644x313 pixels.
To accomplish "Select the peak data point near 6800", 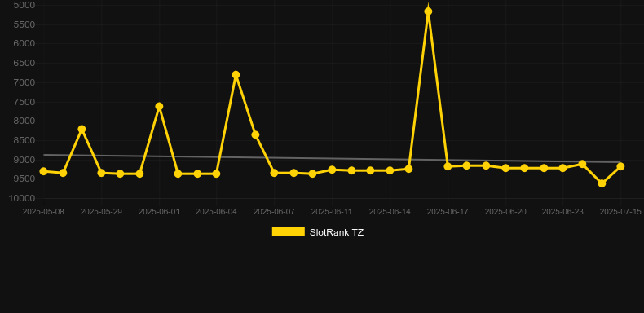I will click(236, 75).
